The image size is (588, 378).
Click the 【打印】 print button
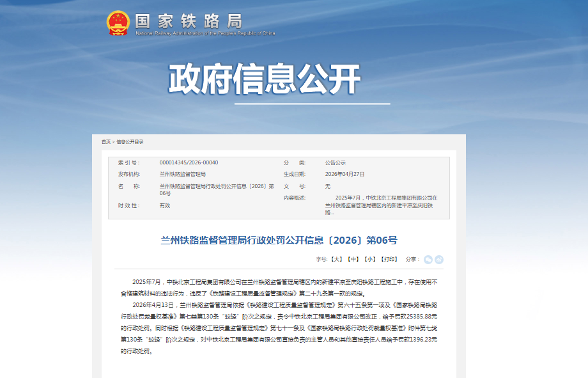coord(389,259)
